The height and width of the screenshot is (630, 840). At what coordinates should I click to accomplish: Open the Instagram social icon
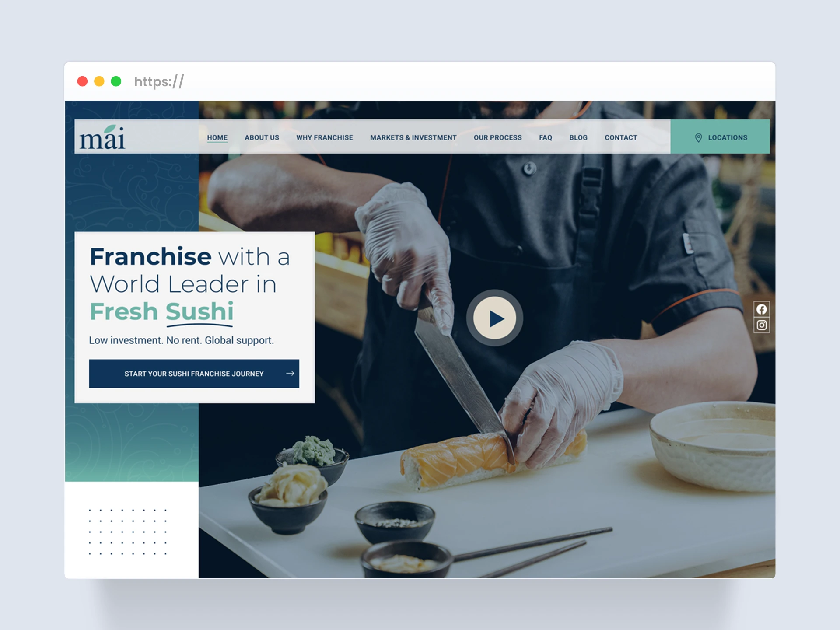(761, 325)
